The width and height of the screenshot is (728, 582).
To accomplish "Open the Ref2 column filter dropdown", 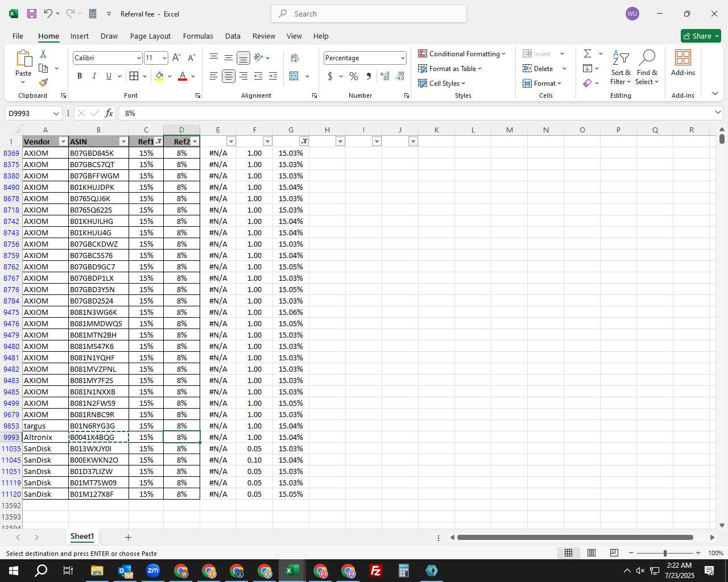I will tap(195, 142).
